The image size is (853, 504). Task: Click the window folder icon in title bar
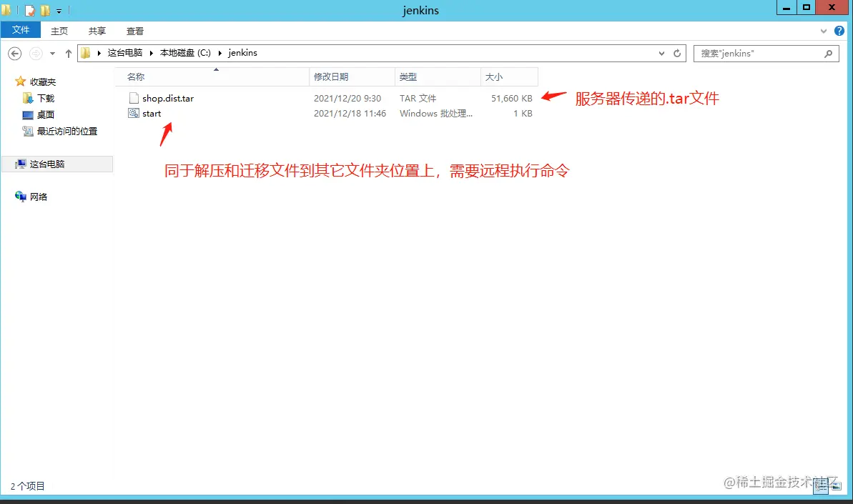click(6, 10)
